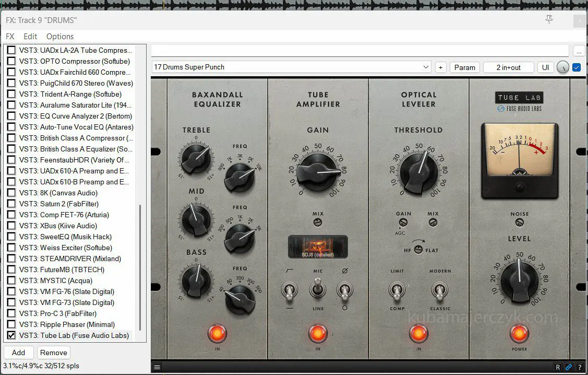Open the "17 Drums Super Punch" preset dropdown
This screenshot has height=375, width=588.
pyautogui.click(x=291, y=67)
